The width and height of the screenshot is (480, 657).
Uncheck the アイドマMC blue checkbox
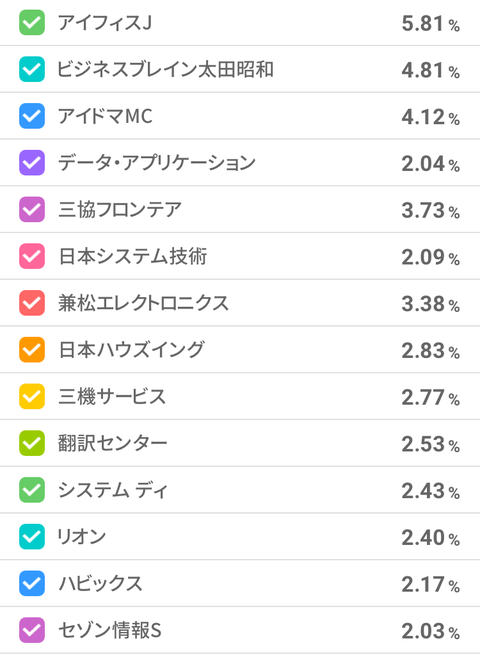(x=32, y=116)
